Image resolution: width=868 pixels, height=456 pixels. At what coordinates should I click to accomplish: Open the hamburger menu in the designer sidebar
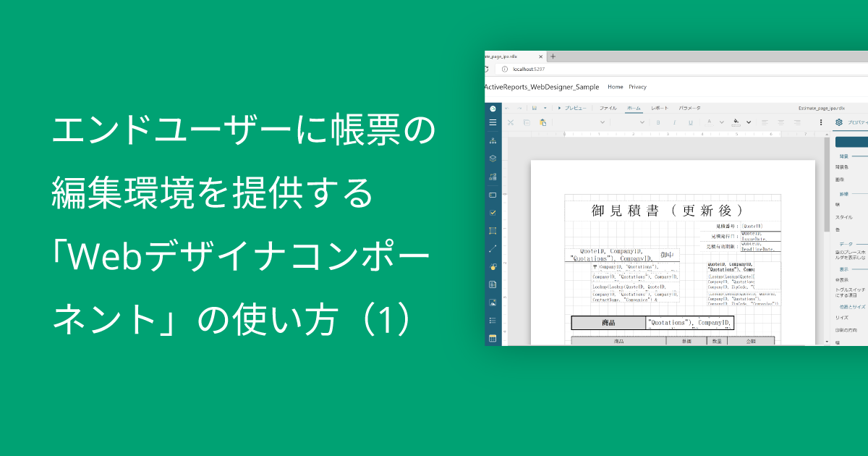point(493,122)
